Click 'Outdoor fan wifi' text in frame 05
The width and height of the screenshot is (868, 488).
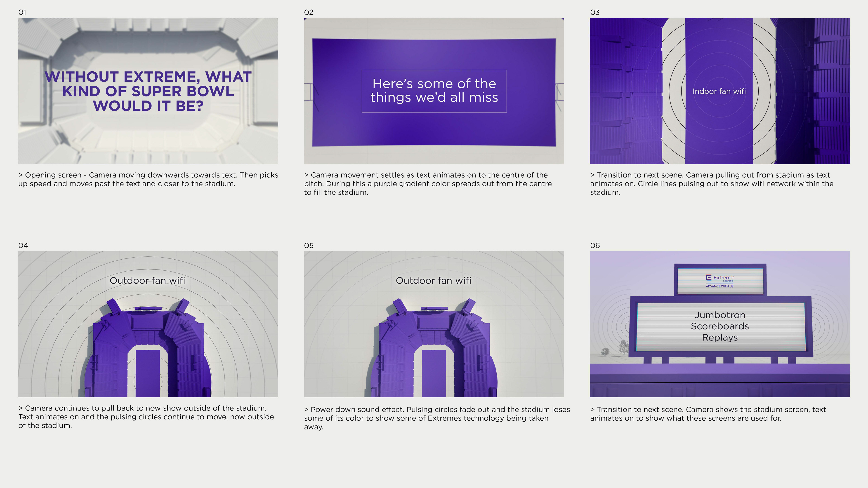(x=433, y=281)
